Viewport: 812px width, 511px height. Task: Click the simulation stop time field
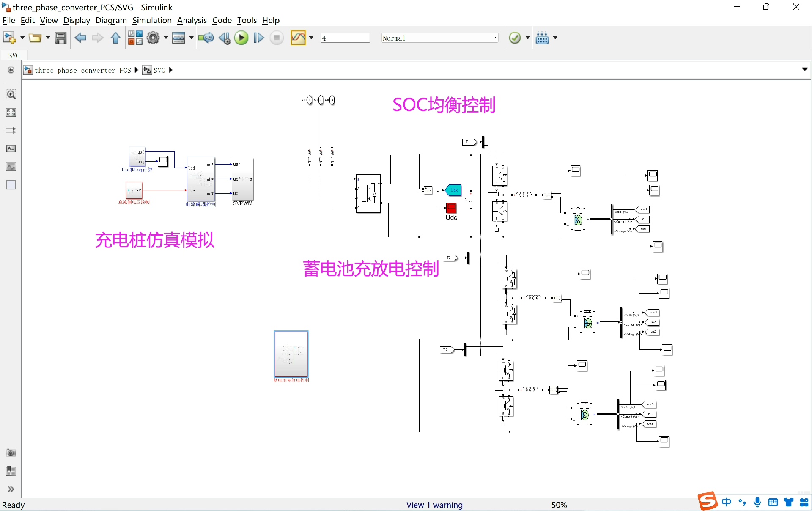(x=345, y=38)
